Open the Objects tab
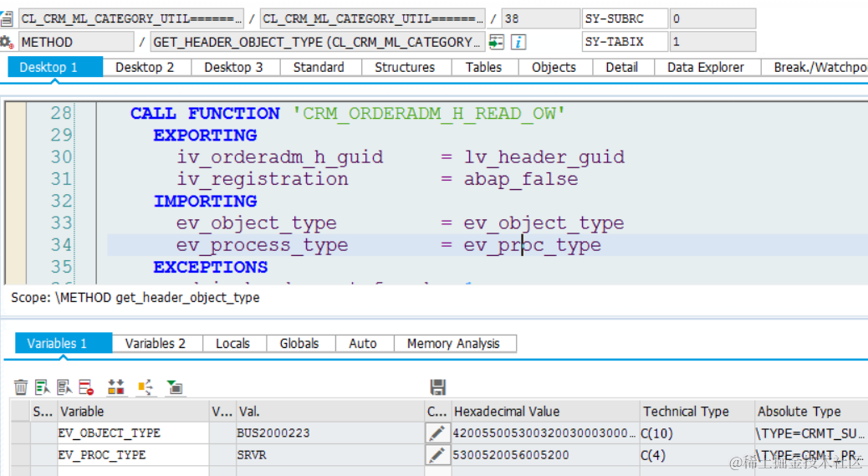This screenshot has width=868, height=476. click(x=554, y=68)
